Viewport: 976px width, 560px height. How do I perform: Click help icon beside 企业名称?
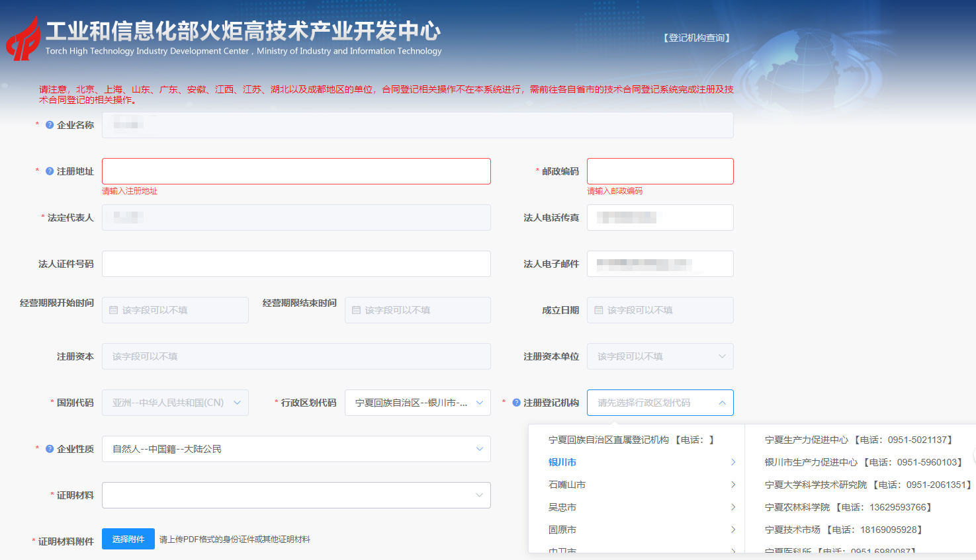click(x=50, y=125)
